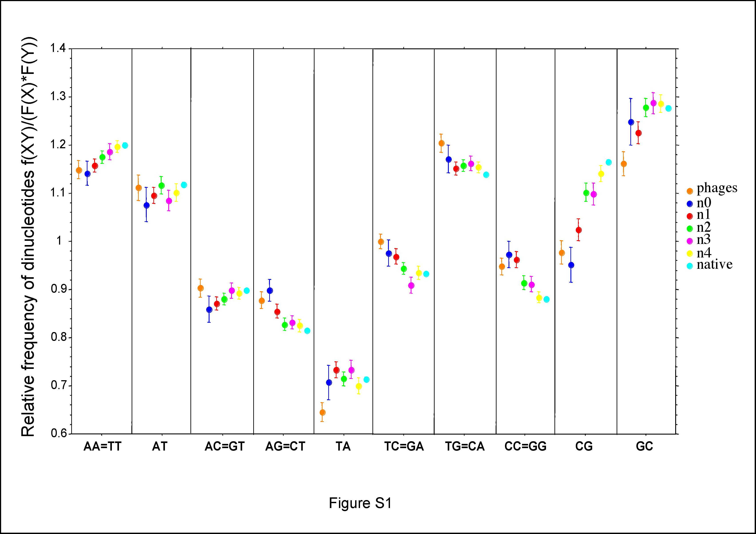756x534 pixels.
Task: Click the red n1 legend marker
Action: coord(690,216)
